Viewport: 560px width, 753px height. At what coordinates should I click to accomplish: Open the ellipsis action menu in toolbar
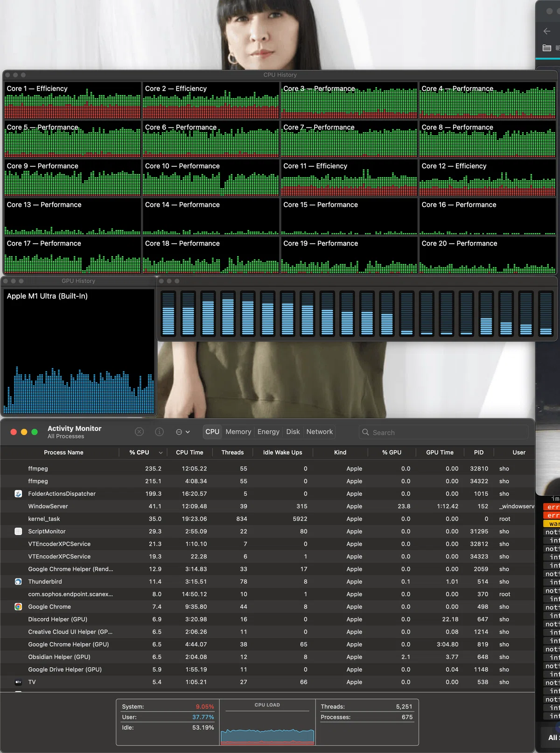click(182, 432)
